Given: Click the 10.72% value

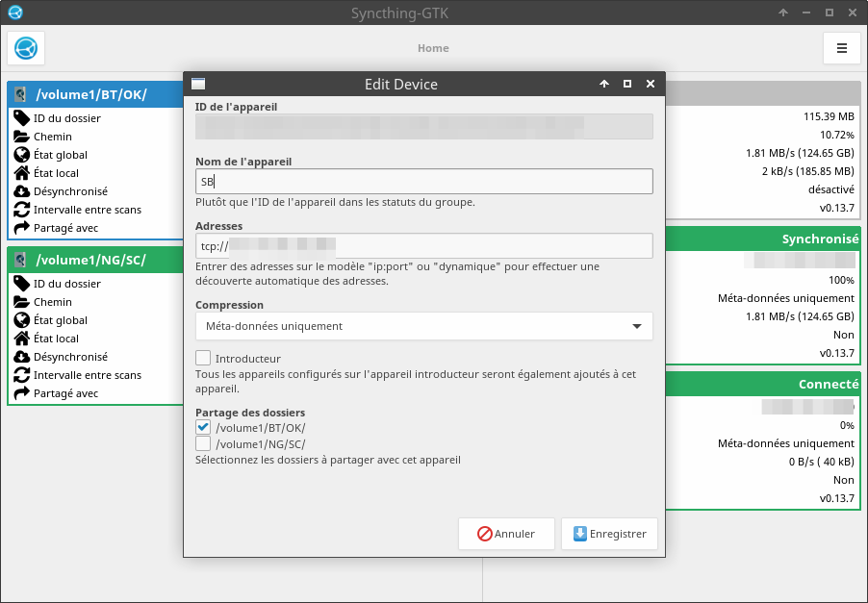Looking at the screenshot, I should pyautogui.click(x=837, y=135).
